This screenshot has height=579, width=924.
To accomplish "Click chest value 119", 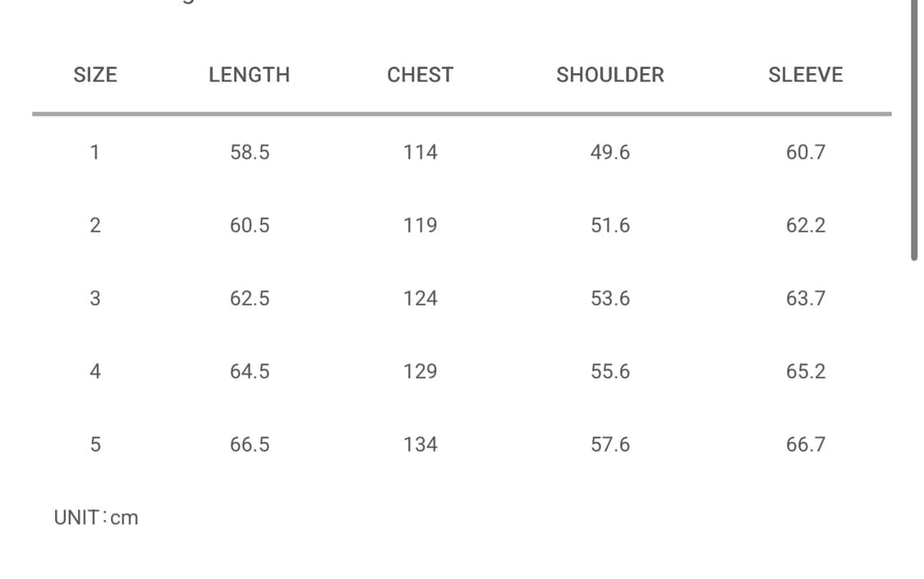I will pyautogui.click(x=421, y=226).
